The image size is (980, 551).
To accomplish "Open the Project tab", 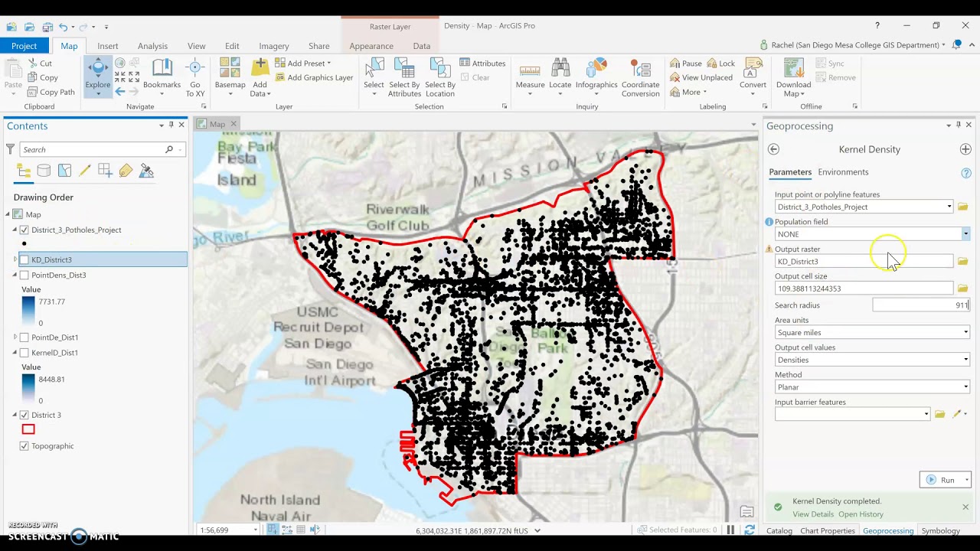I will point(24,46).
